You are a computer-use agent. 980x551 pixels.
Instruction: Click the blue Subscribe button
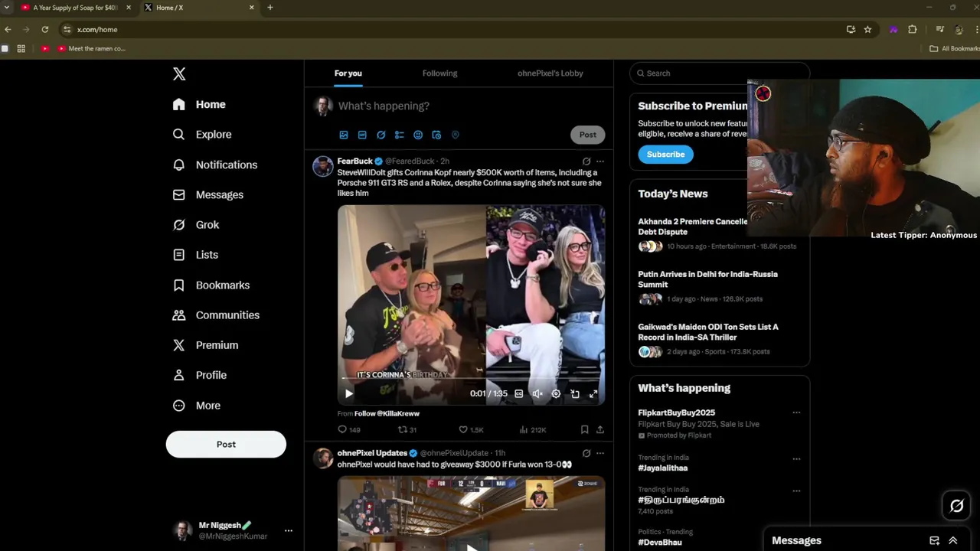click(x=665, y=155)
